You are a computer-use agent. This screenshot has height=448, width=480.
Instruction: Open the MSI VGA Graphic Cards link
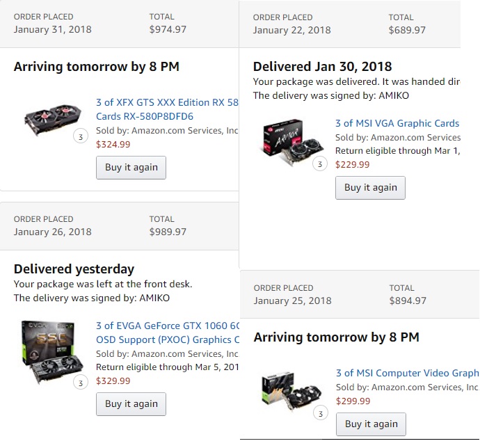coord(397,123)
